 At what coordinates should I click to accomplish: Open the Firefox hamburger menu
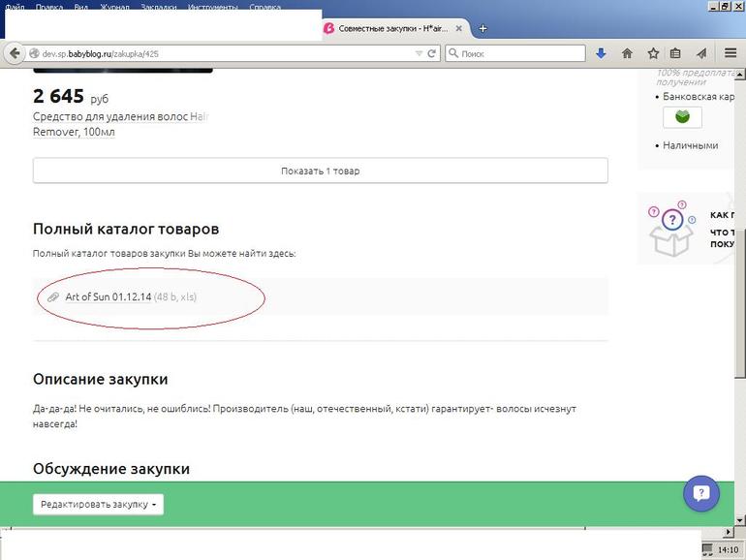(x=729, y=53)
